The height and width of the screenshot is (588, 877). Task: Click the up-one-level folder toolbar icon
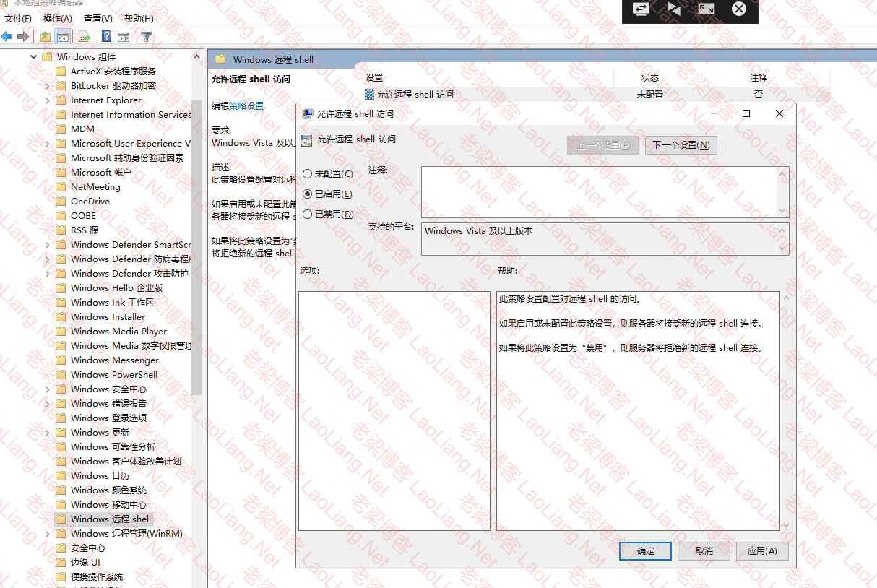(46, 37)
